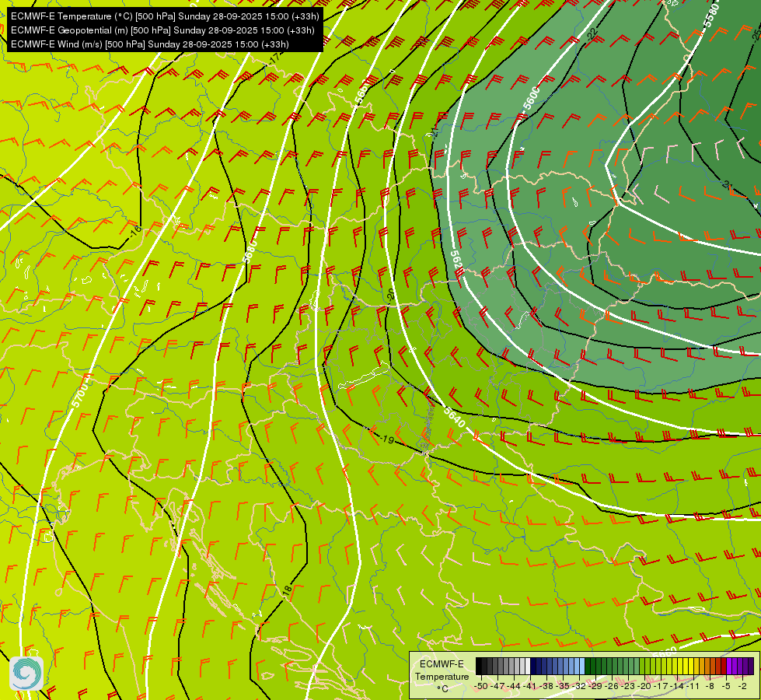The width and height of the screenshot is (761, 700).
Task: Click the 5580 geopotential contour label
Action: pyautogui.click(x=710, y=15)
